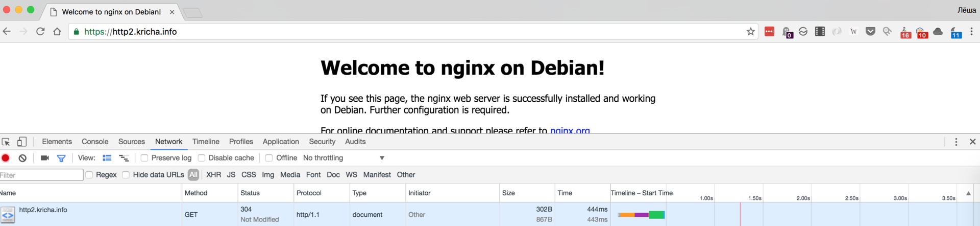Sort by the Timeline column arrow

coord(968,193)
